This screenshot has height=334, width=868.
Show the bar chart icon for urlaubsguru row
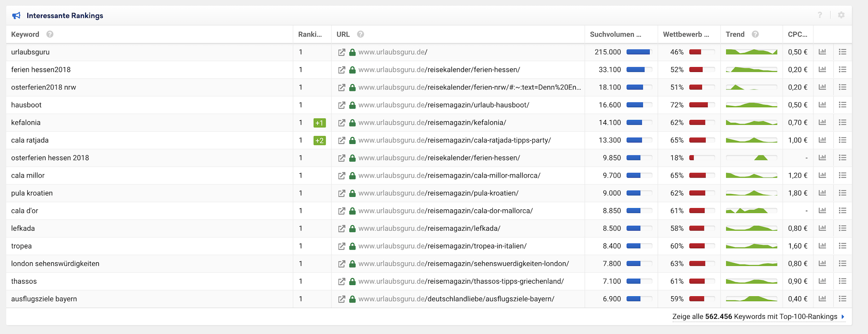822,52
